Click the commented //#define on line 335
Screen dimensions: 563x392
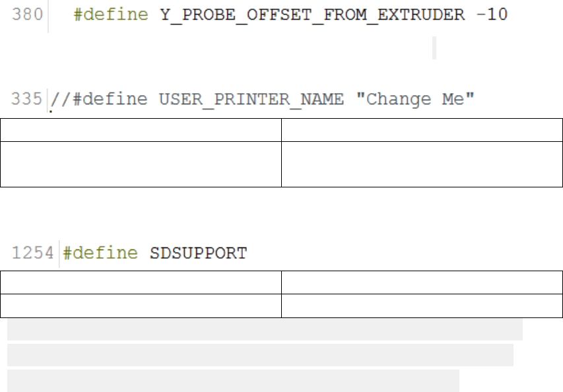99,100
